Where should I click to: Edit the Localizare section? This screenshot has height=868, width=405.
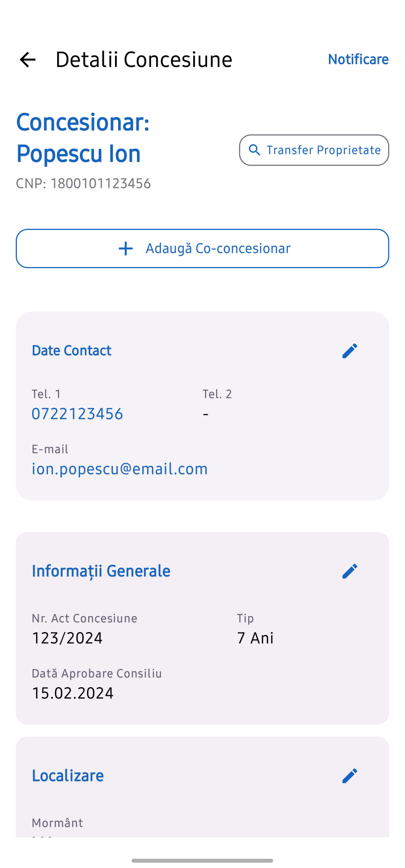[350, 776]
